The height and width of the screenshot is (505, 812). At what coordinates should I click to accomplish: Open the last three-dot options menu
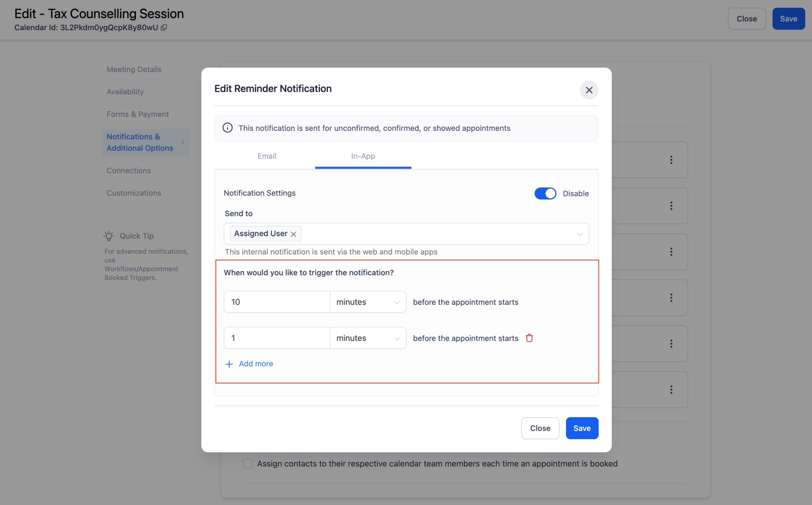(x=671, y=390)
